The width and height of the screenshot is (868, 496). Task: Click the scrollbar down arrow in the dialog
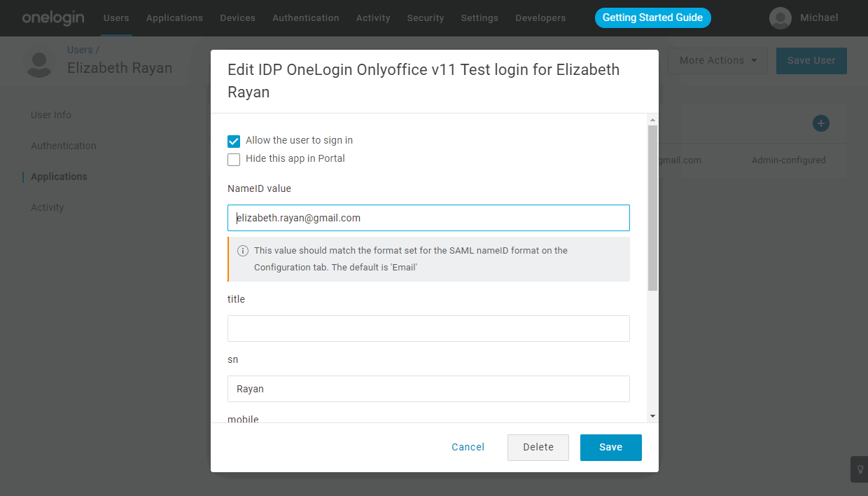click(652, 415)
